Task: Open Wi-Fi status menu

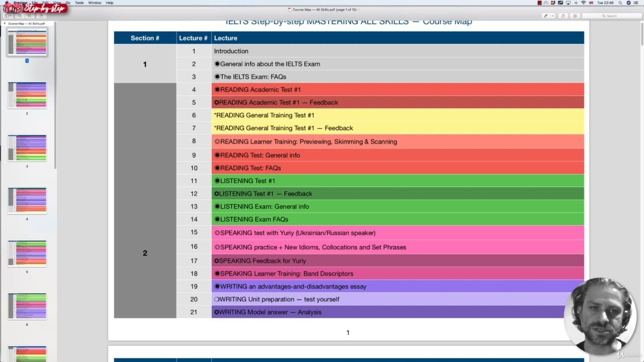Action: pos(584,3)
